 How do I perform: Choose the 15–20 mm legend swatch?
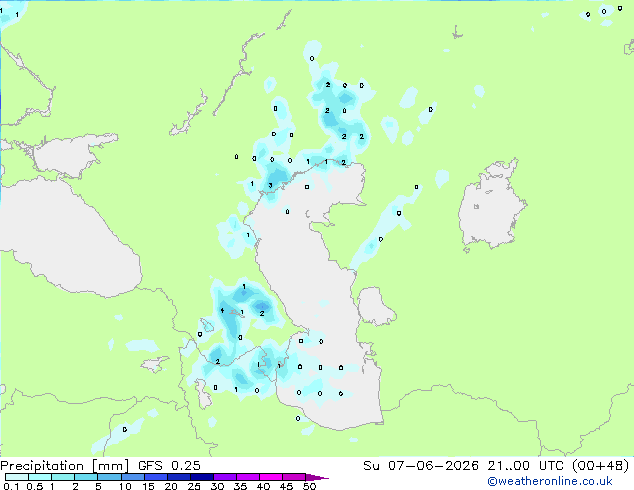pos(155,477)
